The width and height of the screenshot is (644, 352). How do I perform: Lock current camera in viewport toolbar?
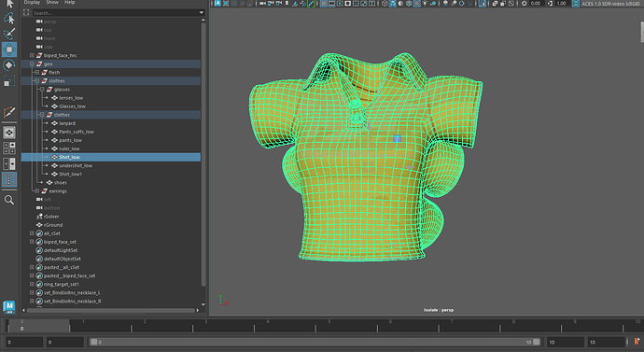click(271, 4)
